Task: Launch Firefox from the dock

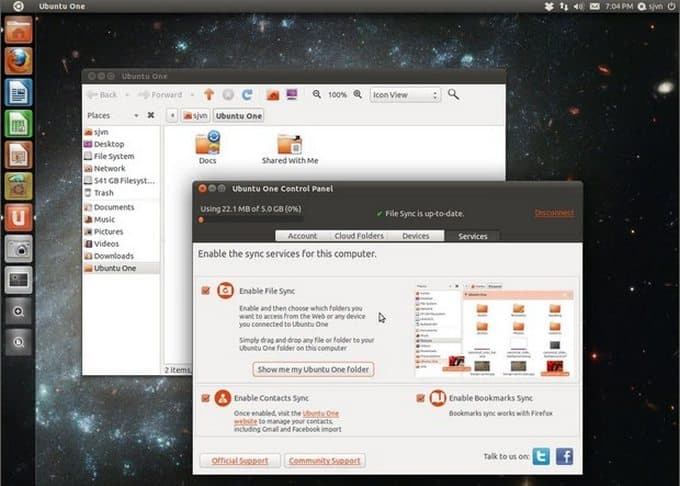Action: 18,61
